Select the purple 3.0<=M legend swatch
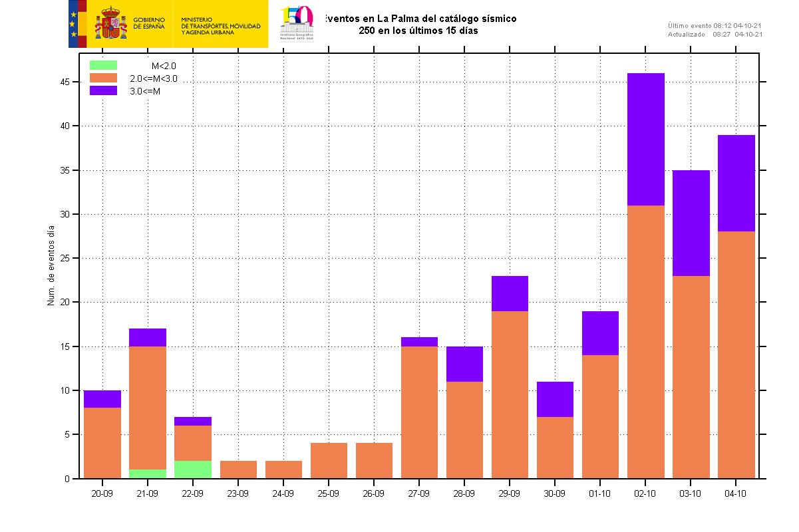This screenshot has width=799, height=532. pos(103,90)
